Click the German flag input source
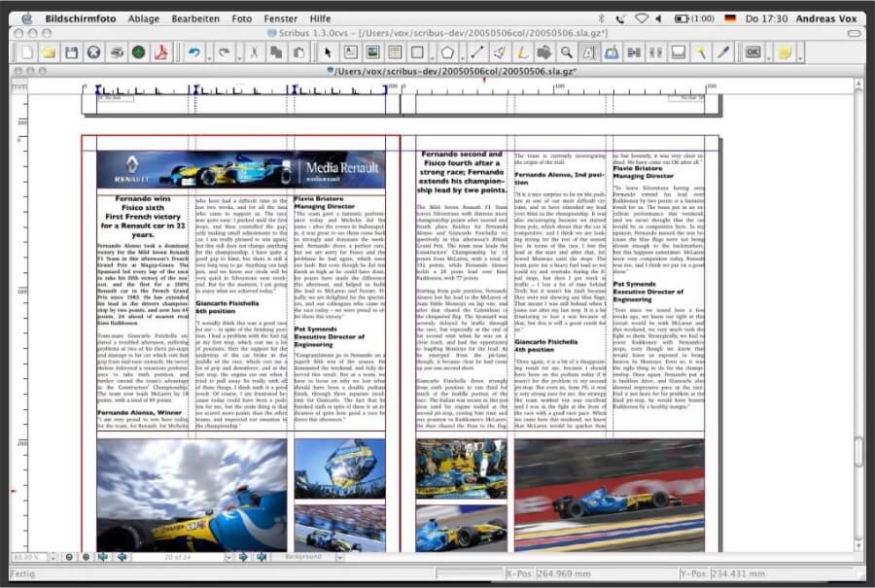 pyautogui.click(x=730, y=19)
